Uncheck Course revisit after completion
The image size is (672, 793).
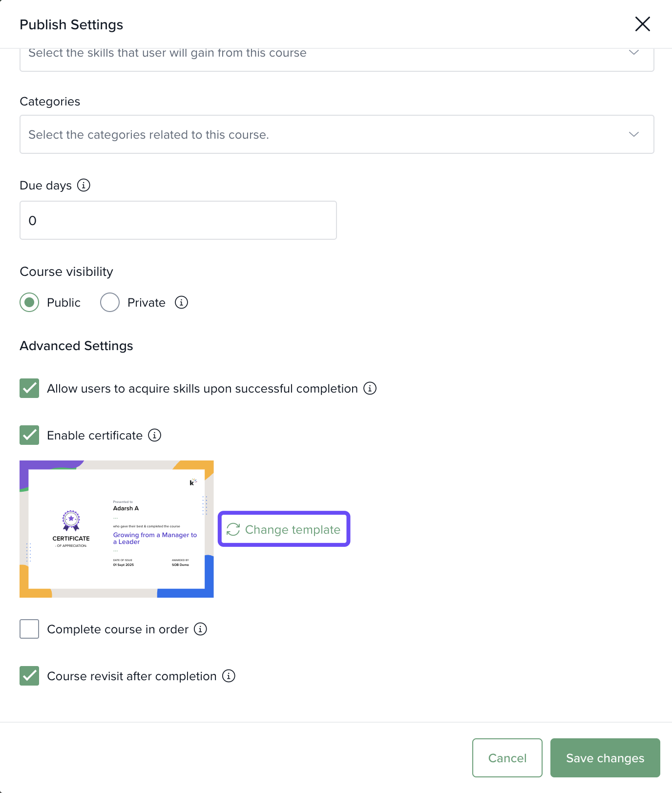(29, 676)
